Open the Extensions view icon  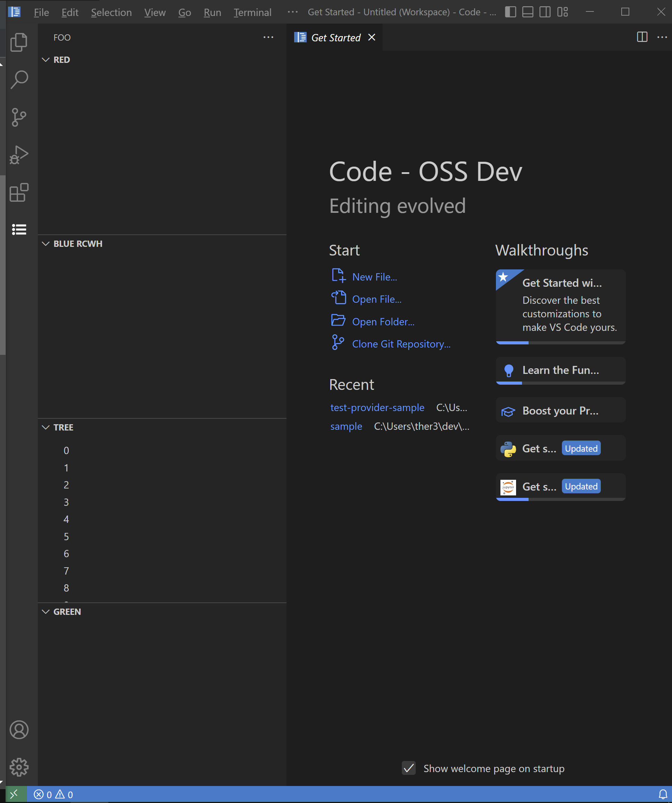[19, 192]
